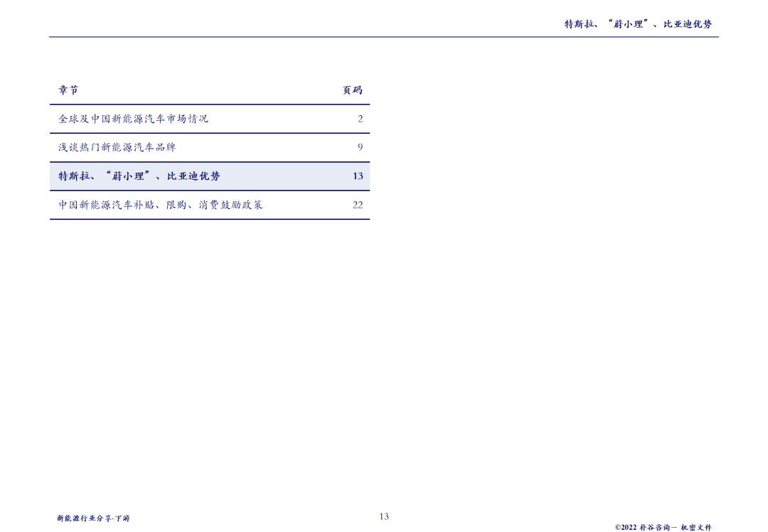Screen dimensions: 768x532
Task: Select the row 浅谈热门新能源汽车品牌
Action: click(210, 147)
